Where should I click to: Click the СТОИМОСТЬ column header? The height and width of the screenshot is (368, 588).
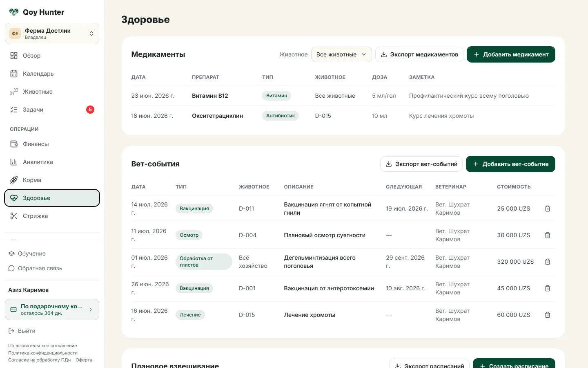tap(514, 187)
